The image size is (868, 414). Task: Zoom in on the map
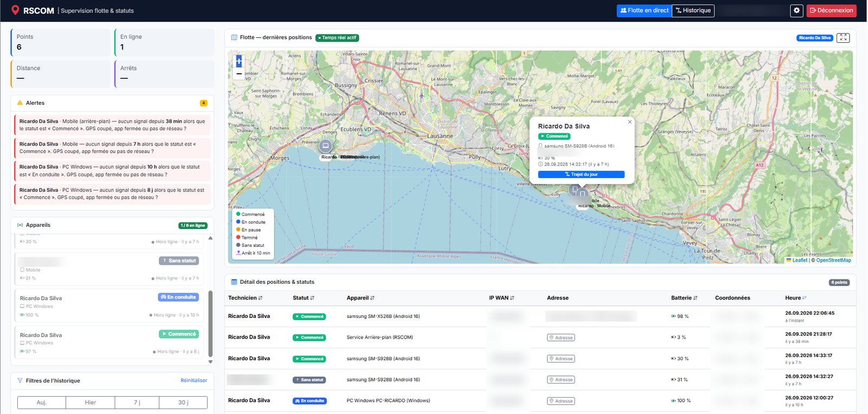point(239,61)
